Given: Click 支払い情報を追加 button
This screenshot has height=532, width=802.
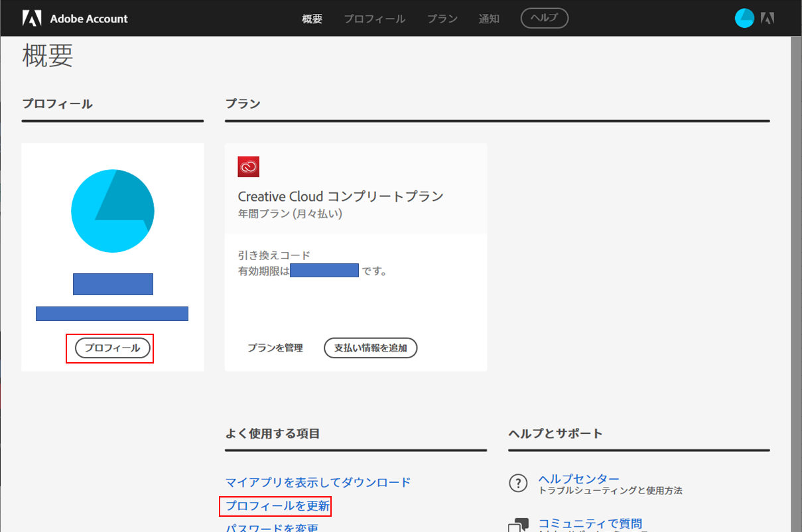Looking at the screenshot, I should tap(370, 348).
